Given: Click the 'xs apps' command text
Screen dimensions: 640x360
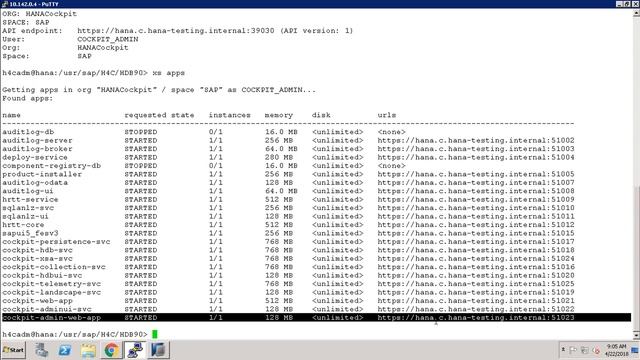Looking at the screenshot, I should [169, 73].
